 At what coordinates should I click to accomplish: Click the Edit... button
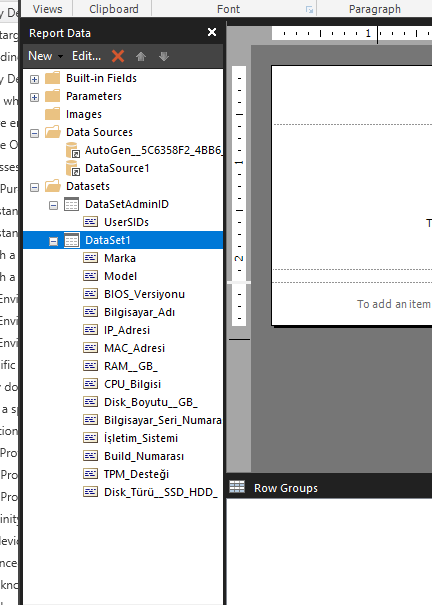tap(86, 56)
